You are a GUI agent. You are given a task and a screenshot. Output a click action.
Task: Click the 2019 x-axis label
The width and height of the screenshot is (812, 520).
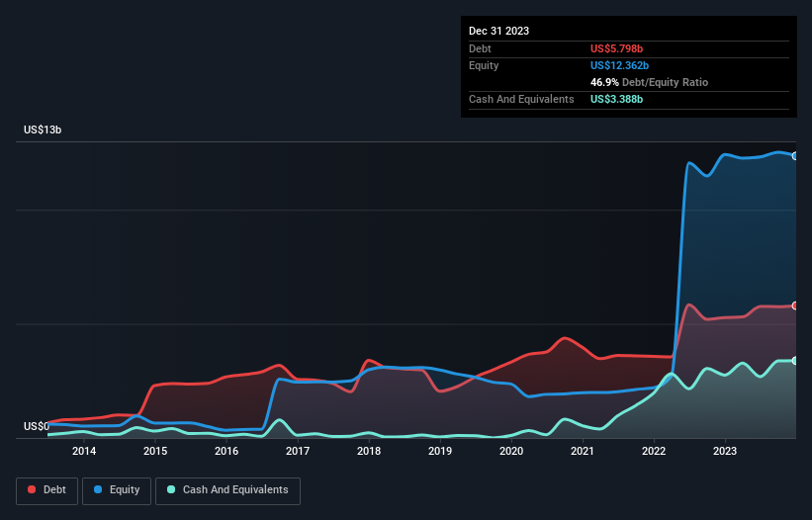point(440,451)
